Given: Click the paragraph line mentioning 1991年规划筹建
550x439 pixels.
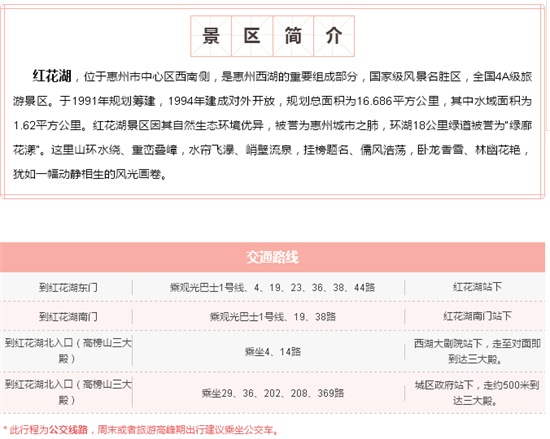Looking at the screenshot, I should (273, 101).
